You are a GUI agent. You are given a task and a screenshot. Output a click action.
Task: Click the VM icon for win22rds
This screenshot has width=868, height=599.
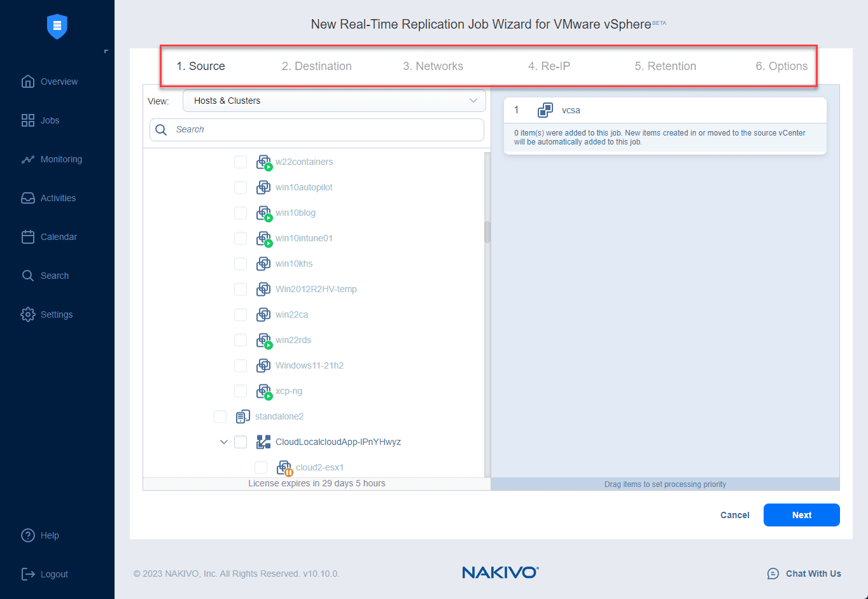264,341
